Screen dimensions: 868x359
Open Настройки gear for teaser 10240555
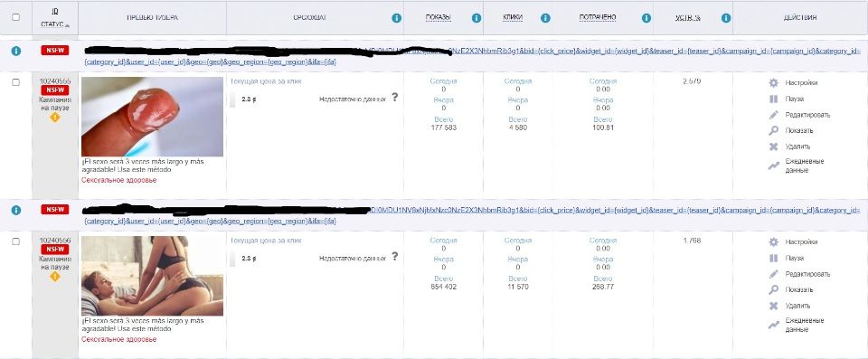[x=773, y=83]
